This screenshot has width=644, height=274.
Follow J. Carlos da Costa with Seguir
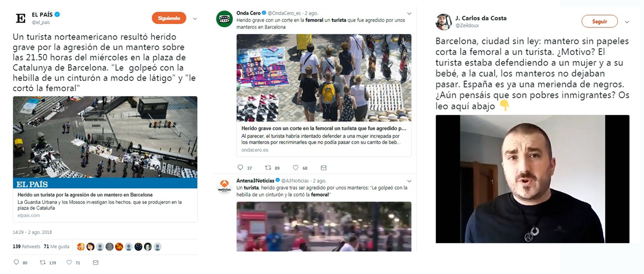click(x=600, y=21)
